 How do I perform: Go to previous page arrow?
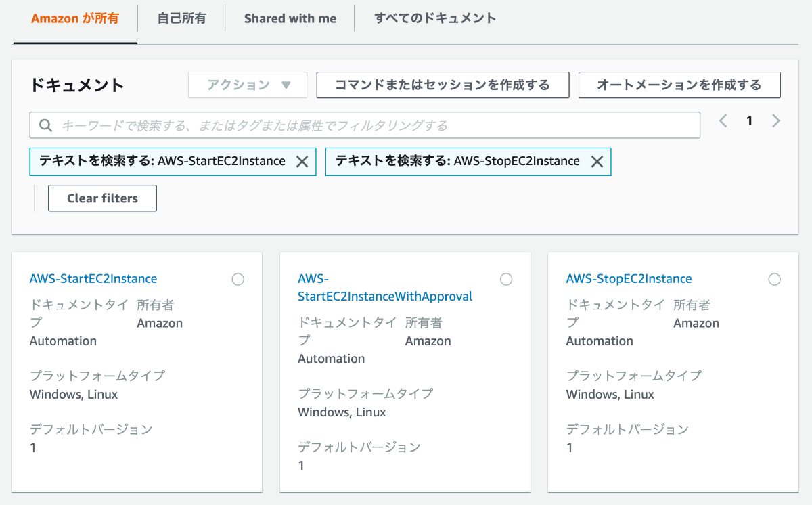pyautogui.click(x=723, y=121)
